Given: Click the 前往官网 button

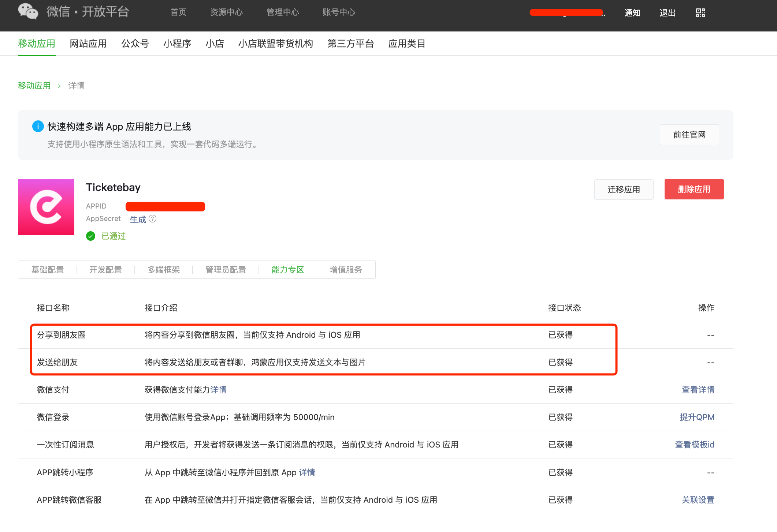Looking at the screenshot, I should (x=689, y=135).
